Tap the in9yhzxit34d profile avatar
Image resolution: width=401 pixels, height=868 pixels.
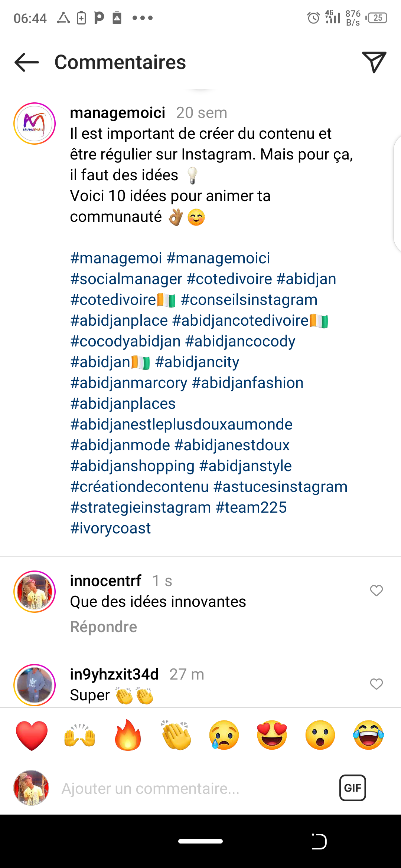coord(35,685)
